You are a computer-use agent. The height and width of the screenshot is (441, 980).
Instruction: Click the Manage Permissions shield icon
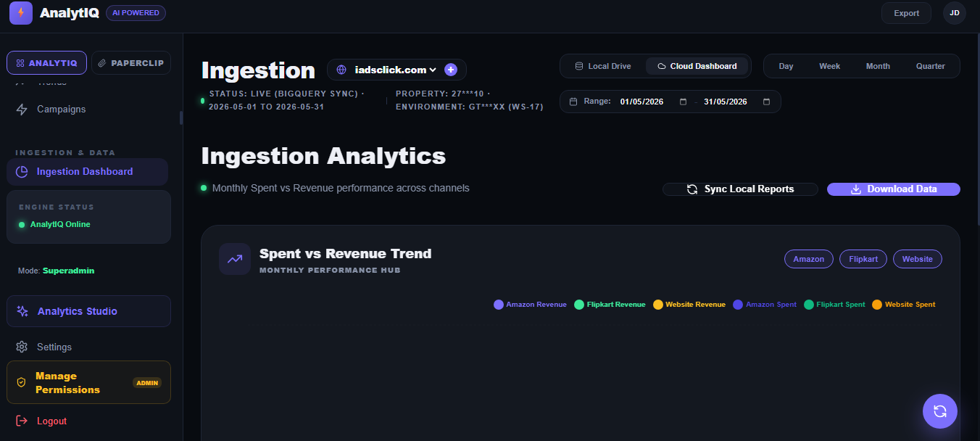(22, 382)
